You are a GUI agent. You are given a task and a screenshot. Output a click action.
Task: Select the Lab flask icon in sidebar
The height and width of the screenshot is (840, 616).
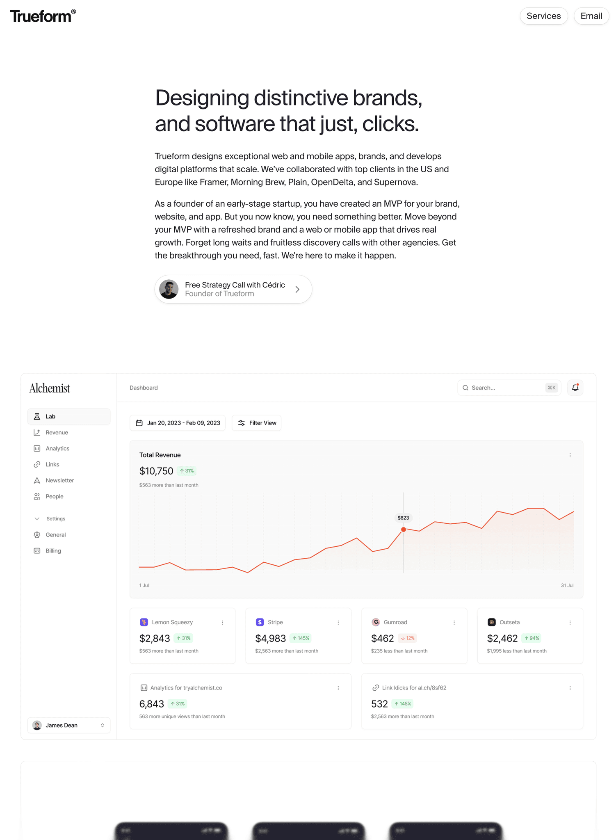pos(37,416)
